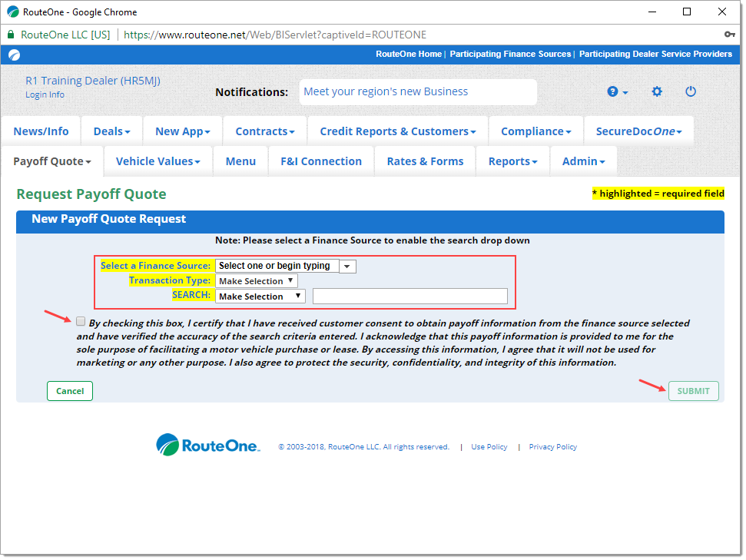Screen dimensions: 746x560
Task: Follow the Participating Finance Sources link
Action: pos(510,55)
